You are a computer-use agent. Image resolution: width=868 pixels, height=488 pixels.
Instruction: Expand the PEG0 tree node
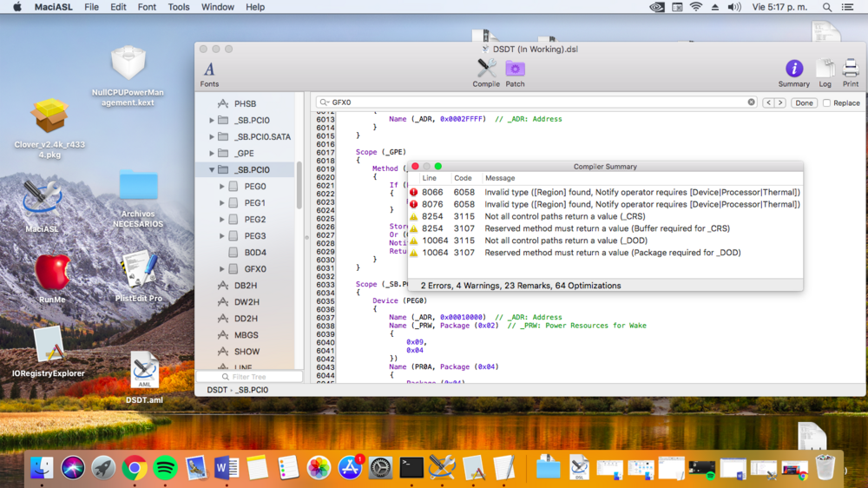tap(222, 187)
